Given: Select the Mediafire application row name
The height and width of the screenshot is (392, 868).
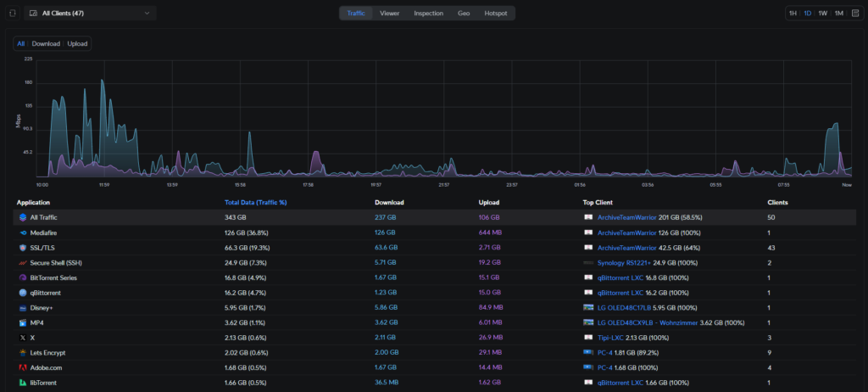Looking at the screenshot, I should point(43,232).
